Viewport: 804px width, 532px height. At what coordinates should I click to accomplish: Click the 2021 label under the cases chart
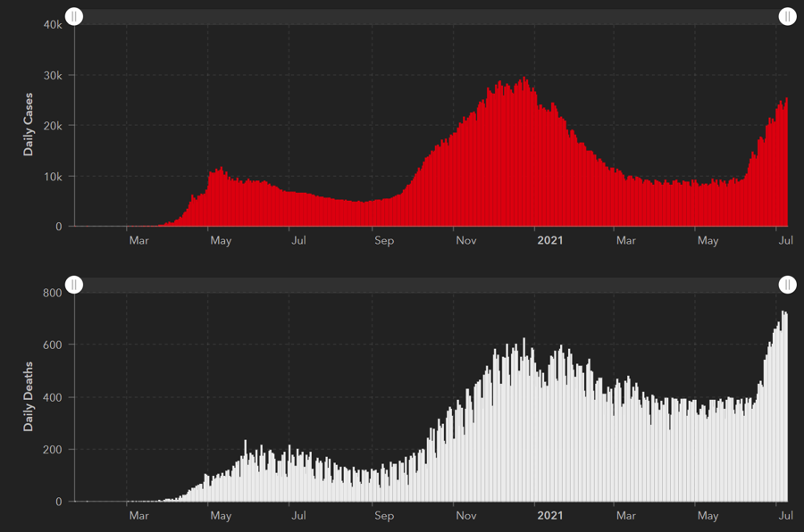point(549,240)
